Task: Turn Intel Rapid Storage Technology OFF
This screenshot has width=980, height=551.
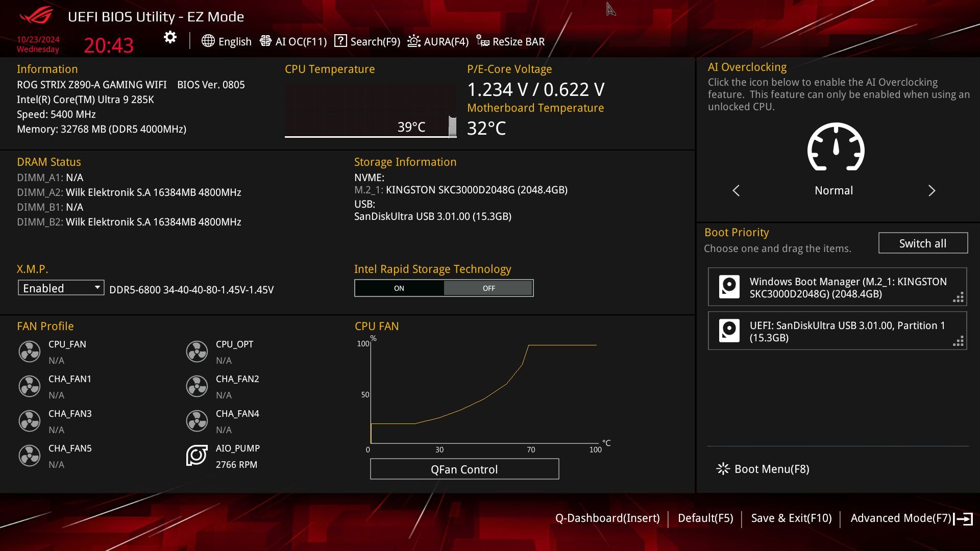Action: click(488, 288)
